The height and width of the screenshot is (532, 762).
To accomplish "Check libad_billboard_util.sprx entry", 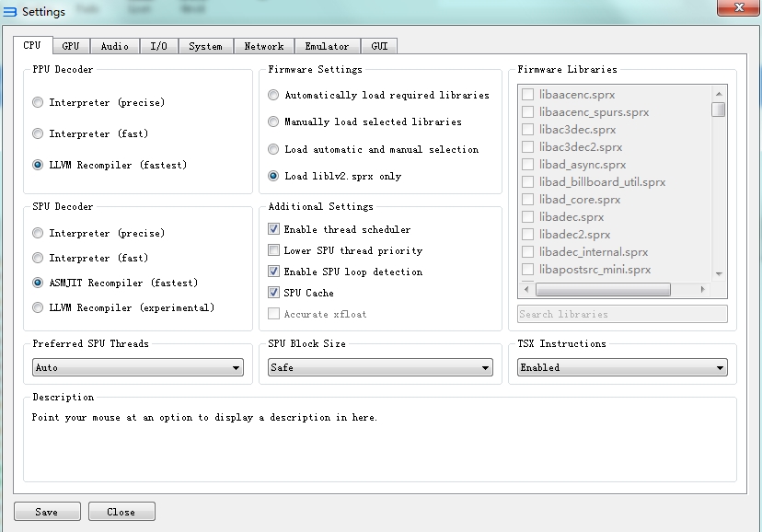I will pyautogui.click(x=527, y=181).
